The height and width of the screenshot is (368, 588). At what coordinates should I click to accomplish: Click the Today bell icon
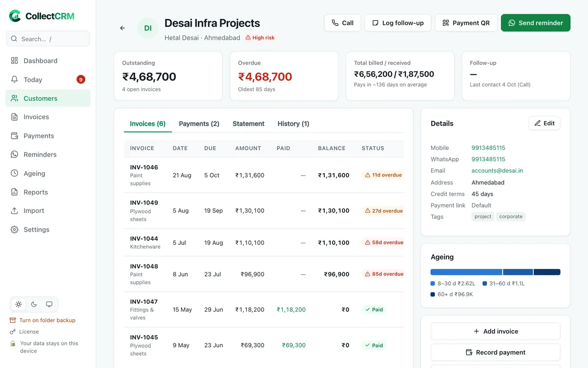[x=14, y=79]
